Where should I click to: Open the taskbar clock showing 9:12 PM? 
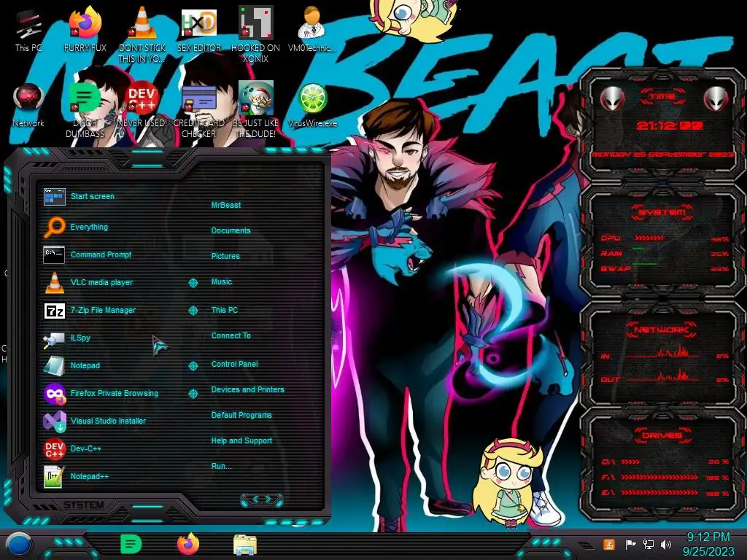pyautogui.click(x=708, y=544)
